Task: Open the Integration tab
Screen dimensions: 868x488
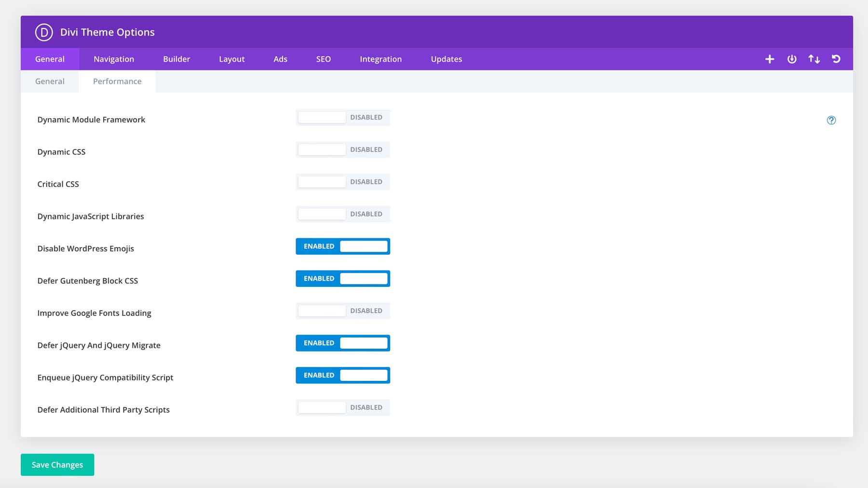Action: tap(380, 59)
